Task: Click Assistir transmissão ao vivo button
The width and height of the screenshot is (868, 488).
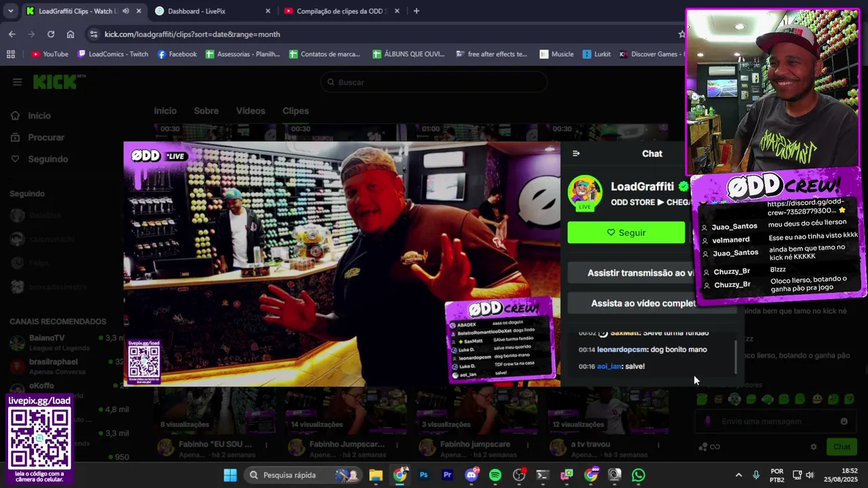Action: 640,273
